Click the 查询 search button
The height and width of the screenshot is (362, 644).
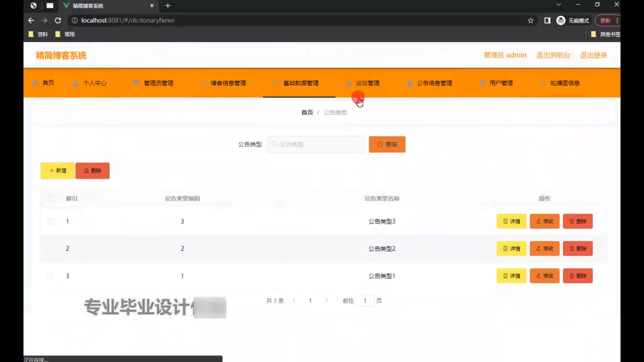pyautogui.click(x=387, y=144)
